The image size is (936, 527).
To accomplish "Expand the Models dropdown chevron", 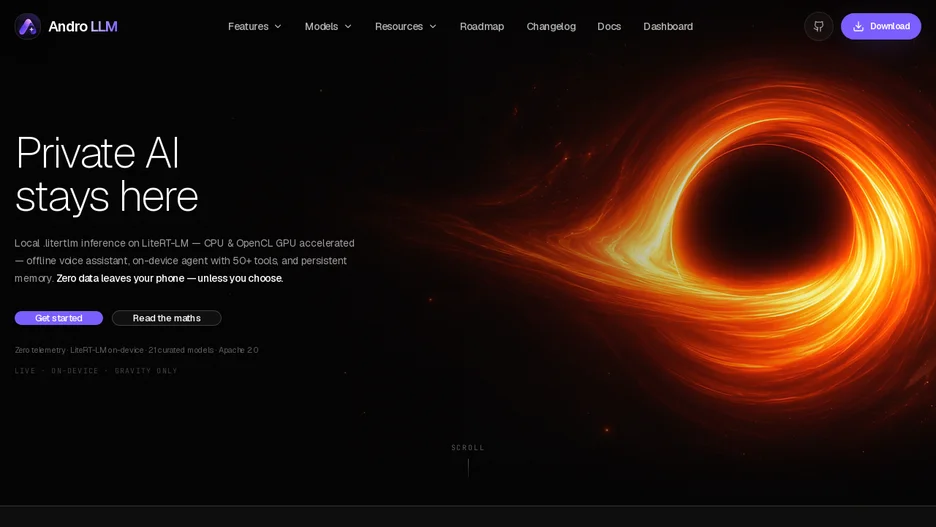I will tap(348, 26).
